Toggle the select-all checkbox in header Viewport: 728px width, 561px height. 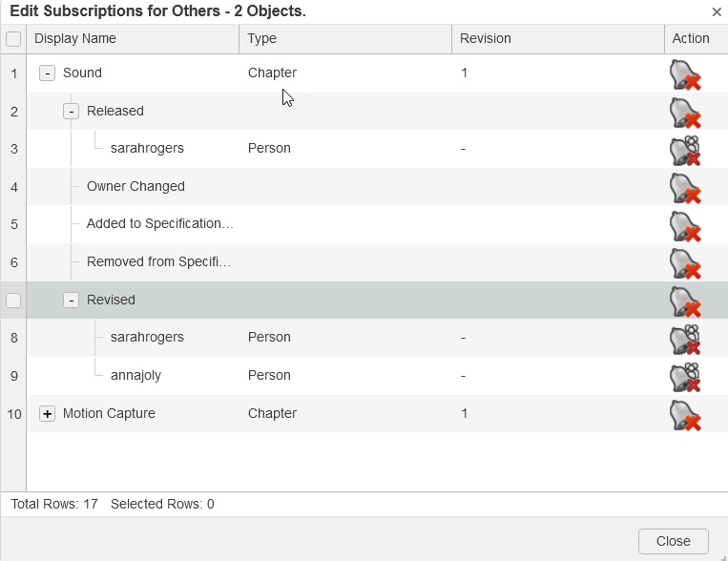[13, 39]
